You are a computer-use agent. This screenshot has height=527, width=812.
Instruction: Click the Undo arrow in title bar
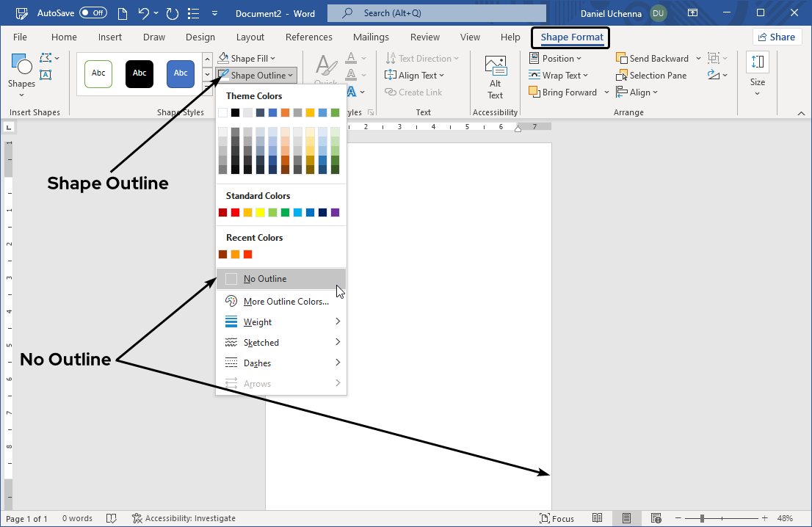[145, 13]
